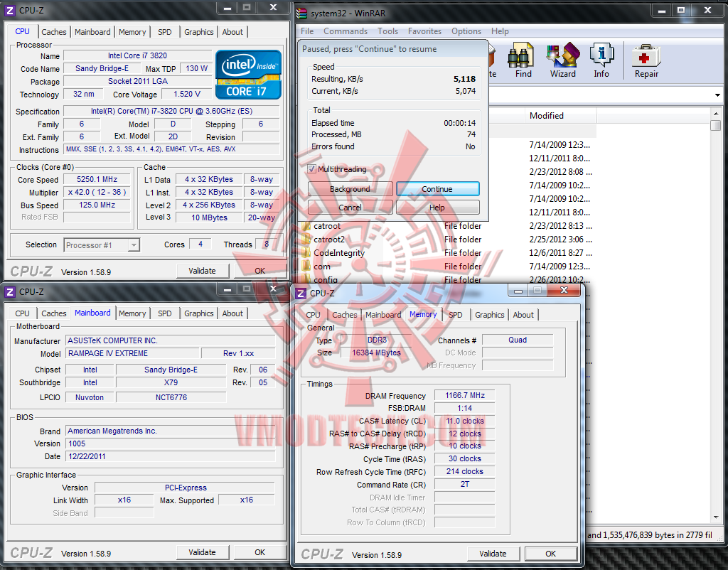Click the Southbridge X79 value field
This screenshot has height=570, width=728.
pos(171,382)
